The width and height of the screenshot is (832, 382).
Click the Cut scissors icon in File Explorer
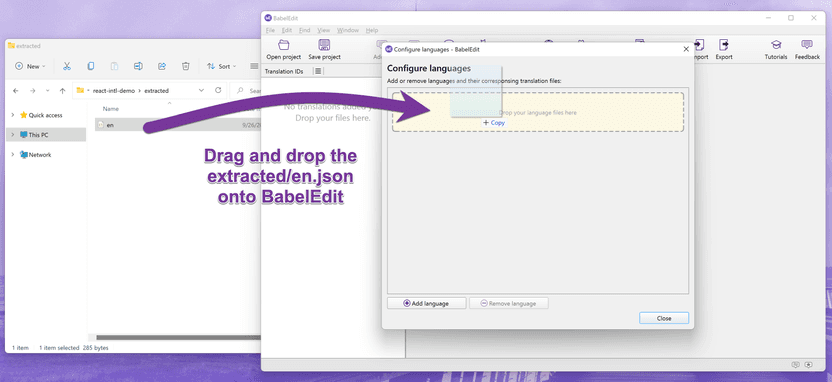67,66
